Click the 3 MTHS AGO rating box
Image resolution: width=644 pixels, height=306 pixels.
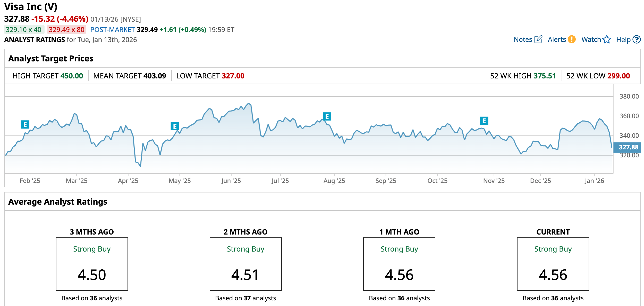(x=92, y=264)
